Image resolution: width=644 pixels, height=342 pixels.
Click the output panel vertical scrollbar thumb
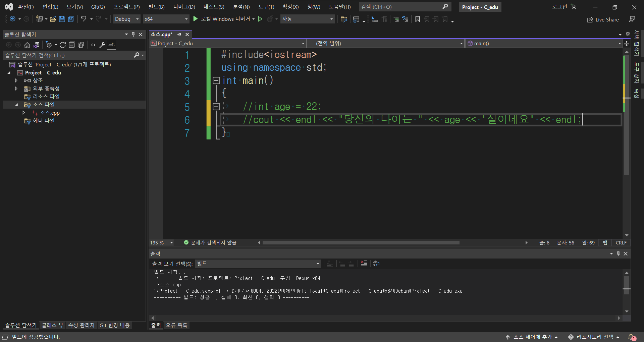click(627, 286)
